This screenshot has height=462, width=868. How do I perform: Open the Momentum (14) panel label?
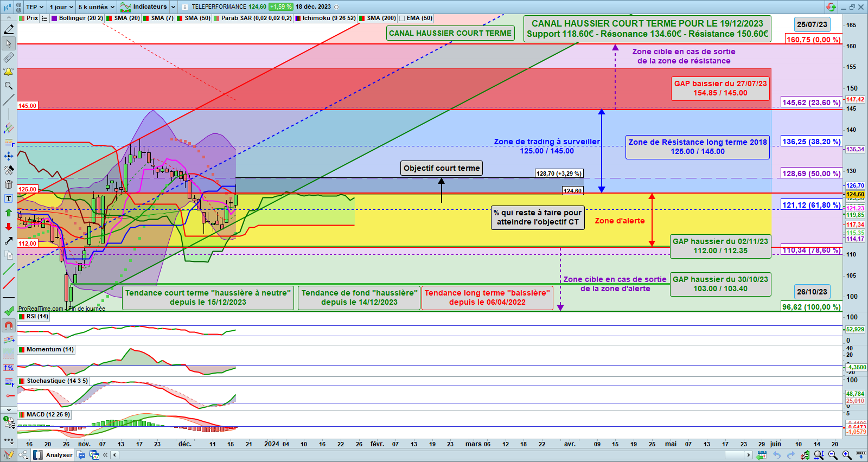[47, 350]
